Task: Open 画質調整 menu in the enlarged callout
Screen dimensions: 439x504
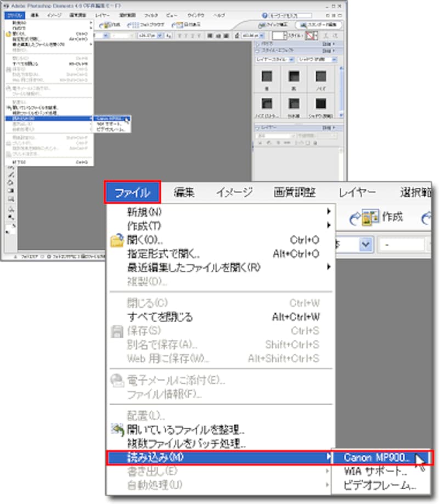Action: 294,192
